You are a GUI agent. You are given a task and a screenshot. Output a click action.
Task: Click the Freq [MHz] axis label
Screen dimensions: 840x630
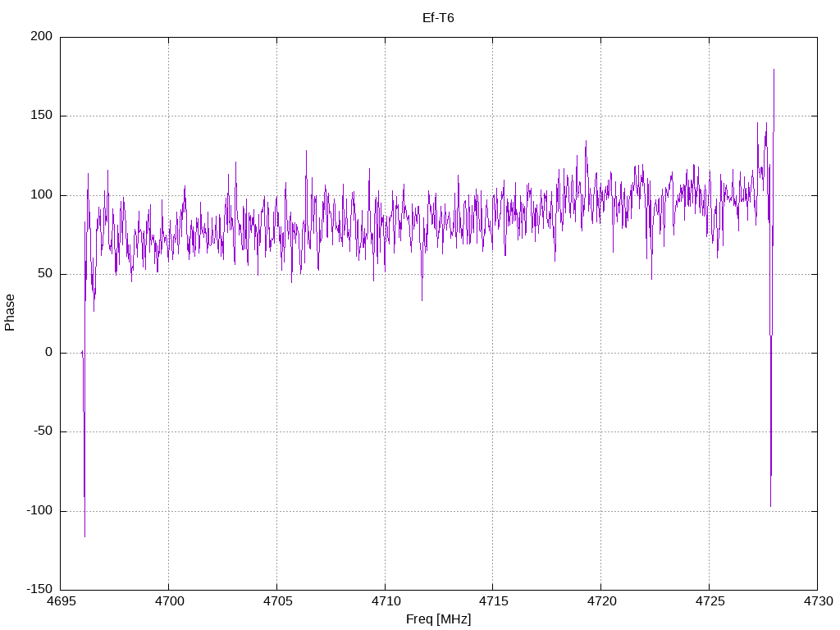click(x=438, y=619)
